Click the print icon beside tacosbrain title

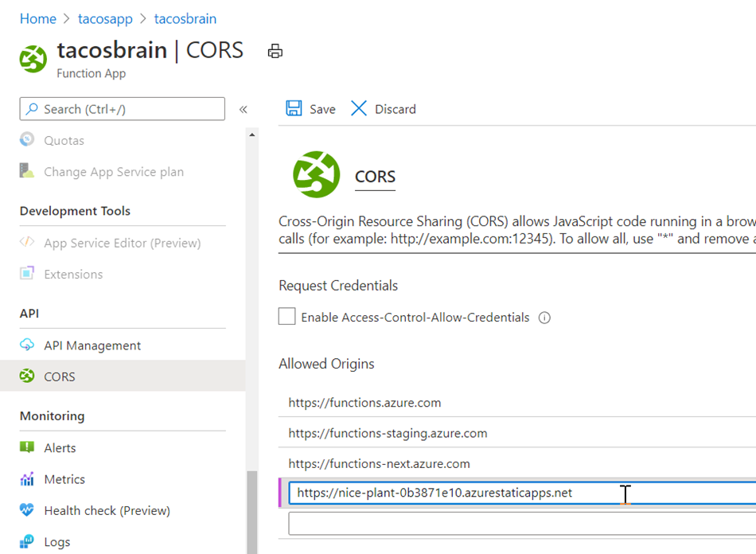click(x=275, y=50)
